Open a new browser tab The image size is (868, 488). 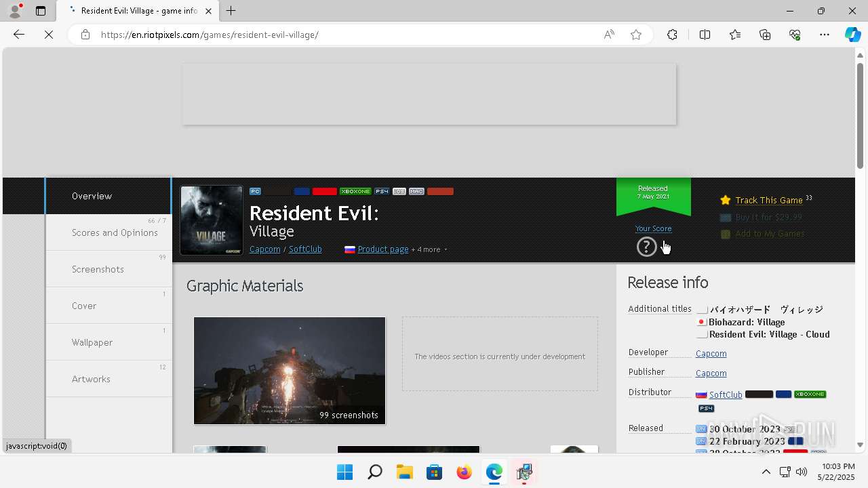click(231, 11)
